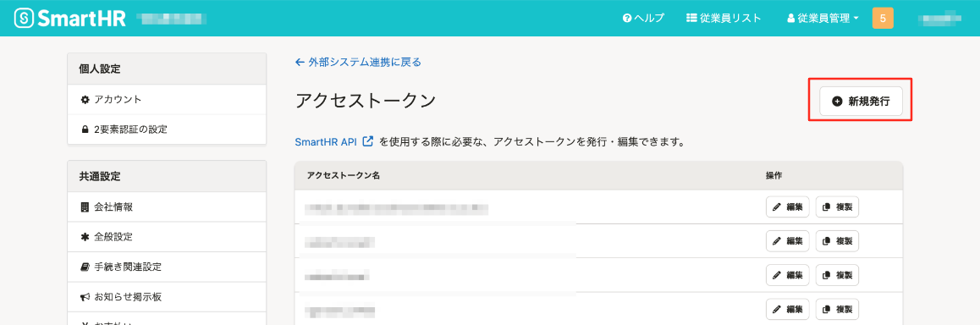Screen dimensions: 980x325
Task: Click 編集 for the second access token
Action: pos(788,240)
